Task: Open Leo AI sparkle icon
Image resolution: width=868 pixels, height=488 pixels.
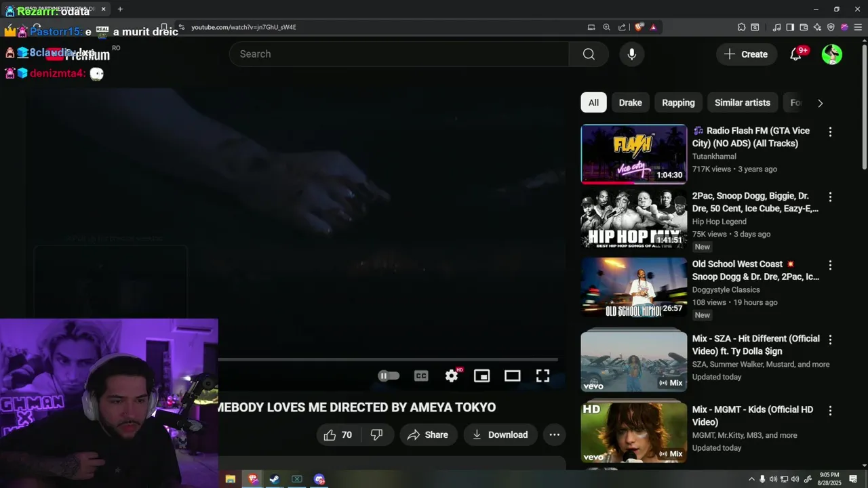Action: click(x=817, y=27)
